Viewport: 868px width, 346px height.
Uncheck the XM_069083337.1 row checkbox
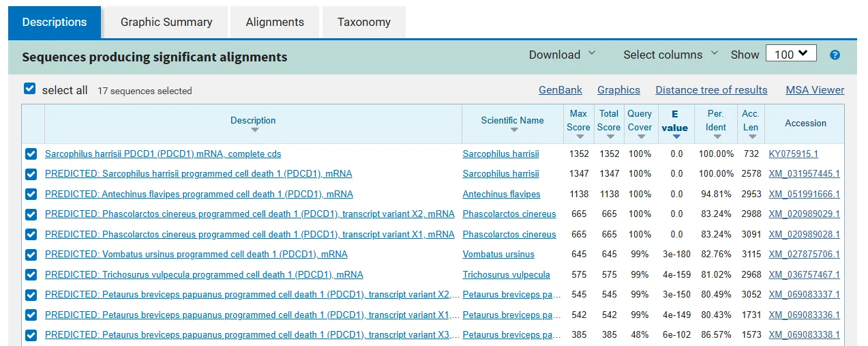tap(31, 295)
